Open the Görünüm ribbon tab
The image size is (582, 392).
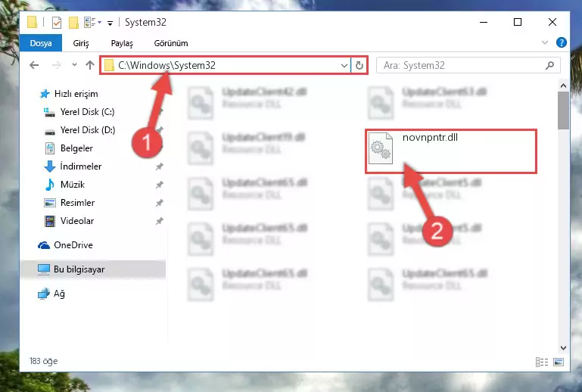pos(171,43)
